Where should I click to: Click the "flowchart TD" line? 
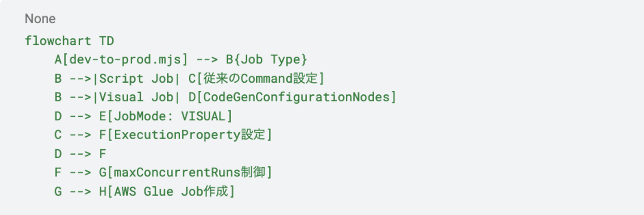(69, 41)
